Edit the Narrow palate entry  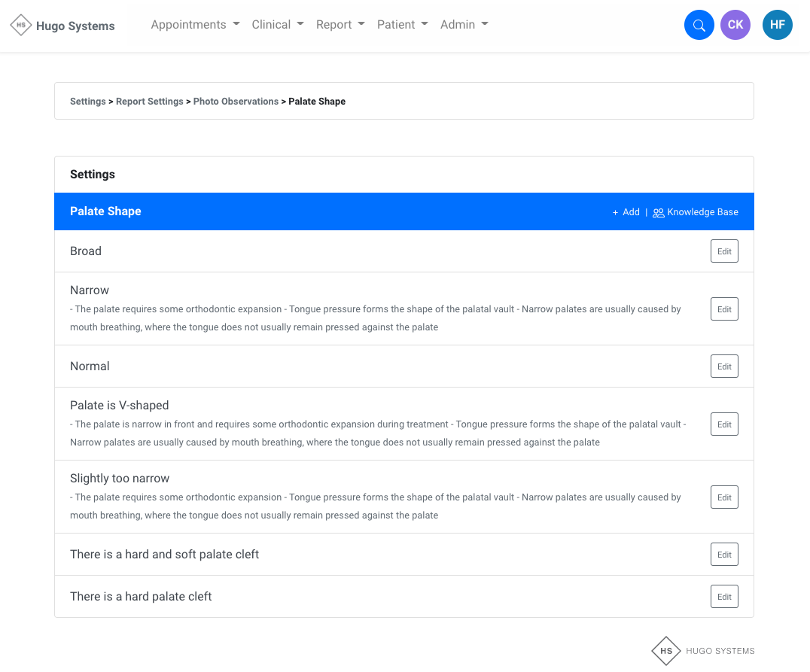click(724, 309)
